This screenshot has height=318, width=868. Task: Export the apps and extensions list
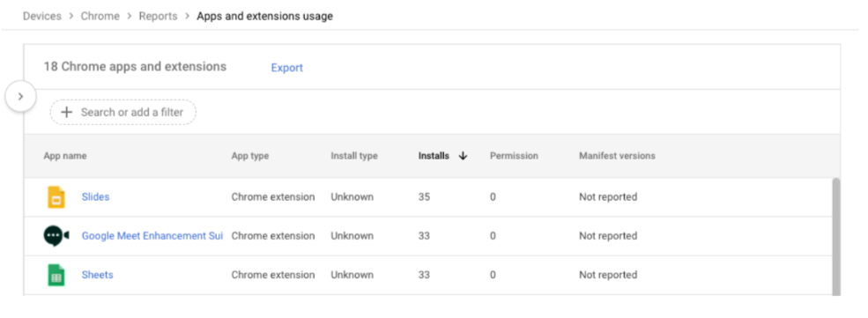pyautogui.click(x=286, y=68)
